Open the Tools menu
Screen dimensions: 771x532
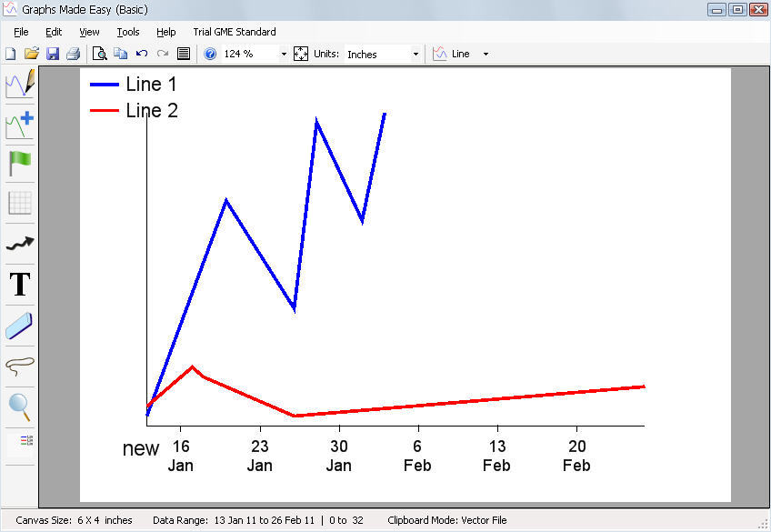(x=127, y=32)
